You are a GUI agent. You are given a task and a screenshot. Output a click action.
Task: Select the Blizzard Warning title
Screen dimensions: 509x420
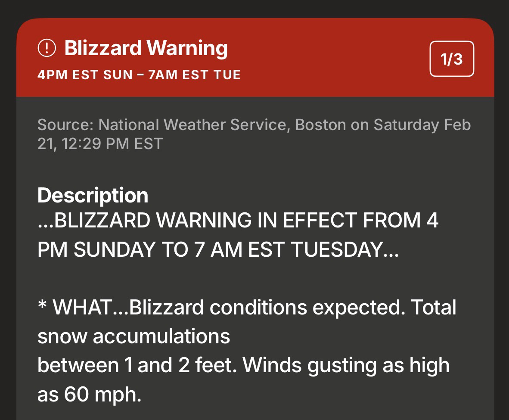pos(146,48)
